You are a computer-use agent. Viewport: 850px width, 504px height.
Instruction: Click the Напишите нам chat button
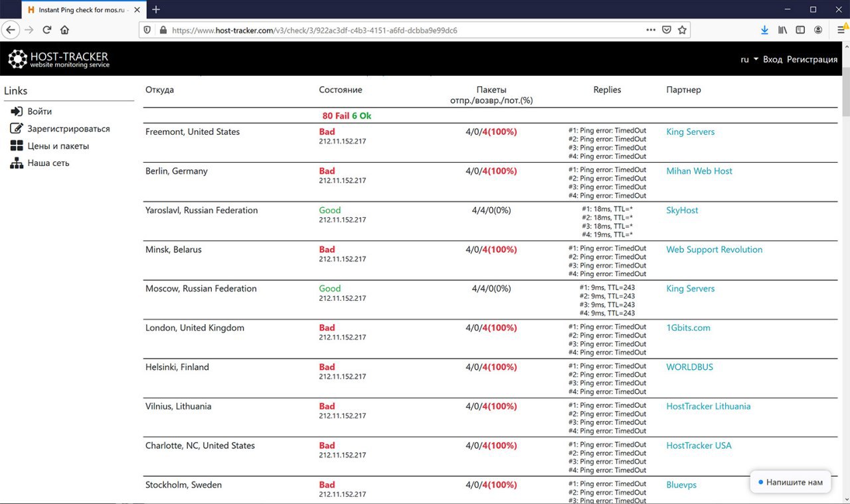[x=790, y=482]
